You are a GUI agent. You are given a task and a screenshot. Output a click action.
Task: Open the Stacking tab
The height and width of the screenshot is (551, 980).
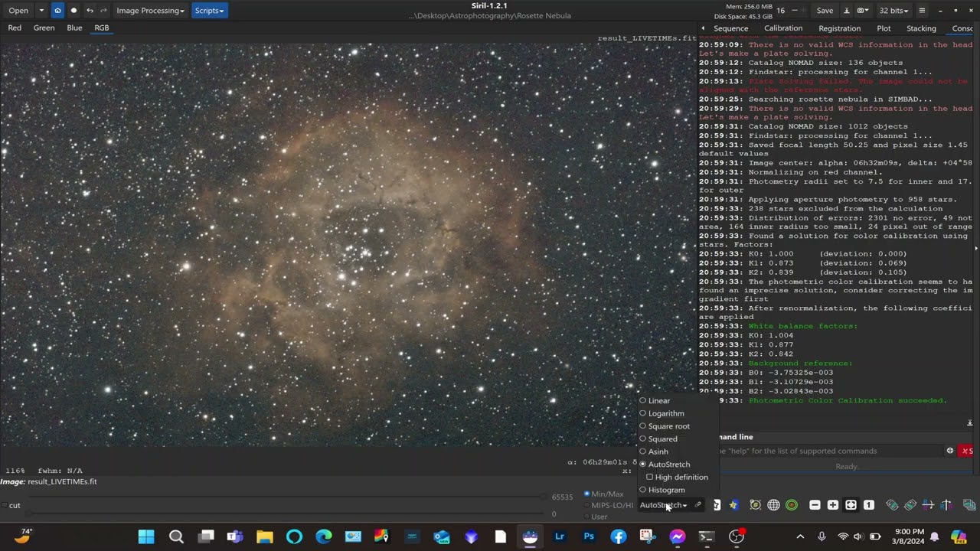pos(921,28)
